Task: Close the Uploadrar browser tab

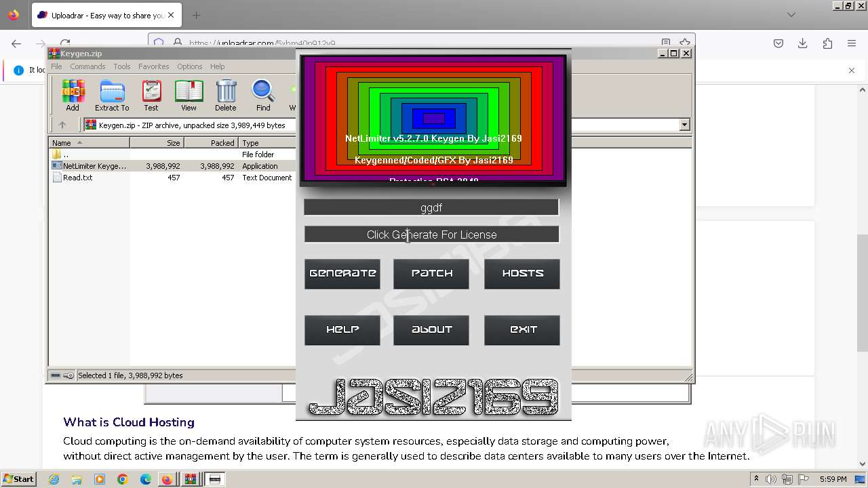Action: (x=170, y=15)
